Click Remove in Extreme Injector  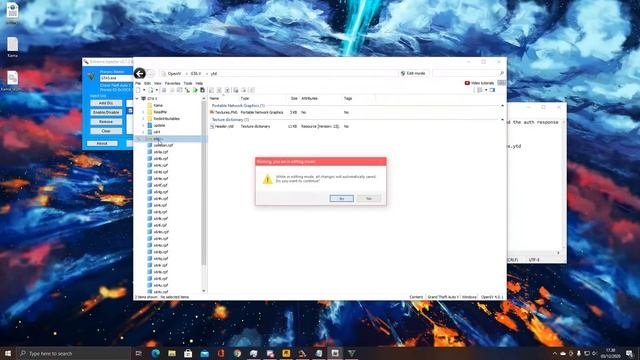tap(106, 122)
